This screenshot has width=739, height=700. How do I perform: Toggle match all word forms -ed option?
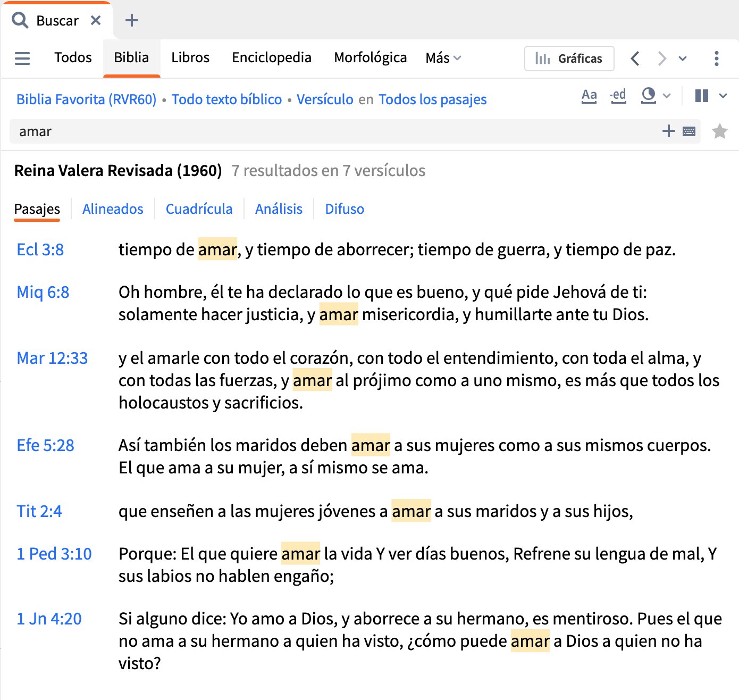[x=618, y=96]
